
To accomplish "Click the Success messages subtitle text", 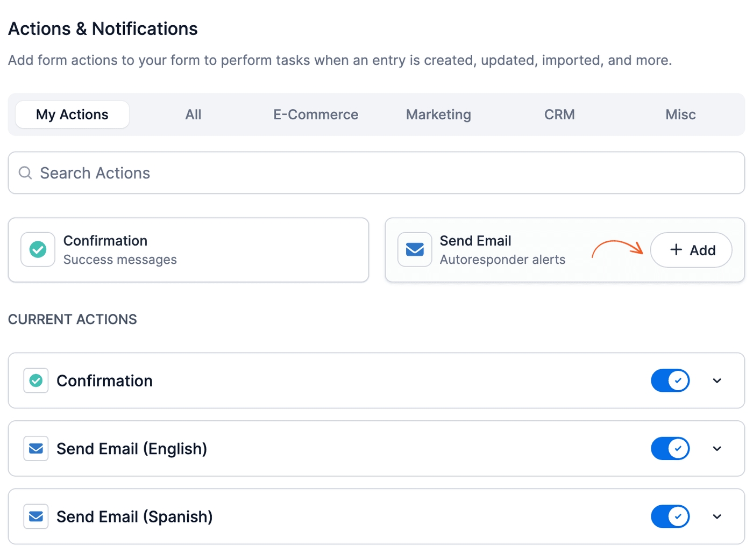I will [x=120, y=260].
